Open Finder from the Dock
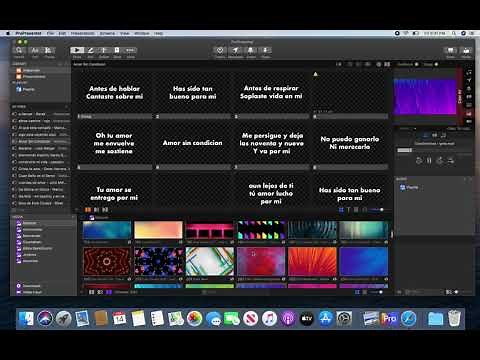Image resolution: width=480 pixels, height=360 pixels. coord(26,318)
